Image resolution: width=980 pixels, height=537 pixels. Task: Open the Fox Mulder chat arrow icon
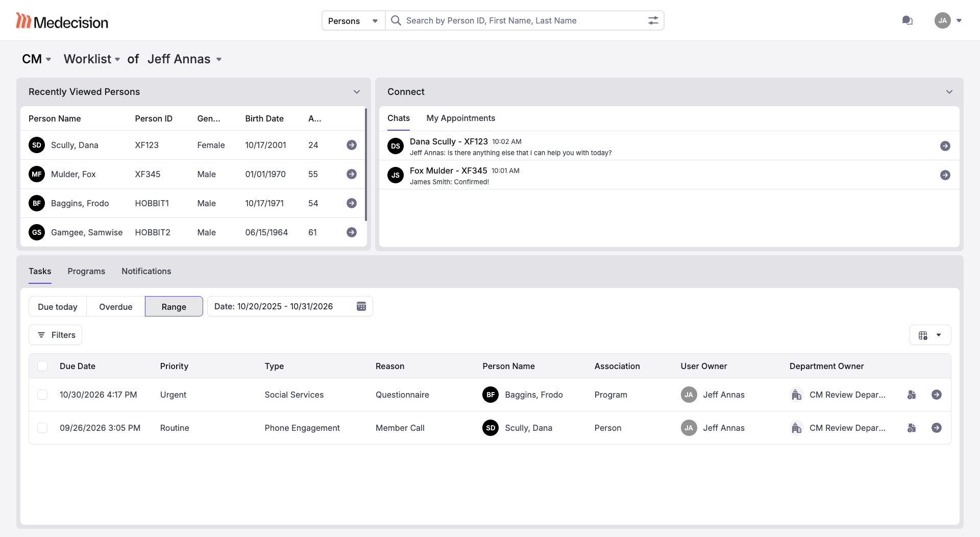point(945,175)
